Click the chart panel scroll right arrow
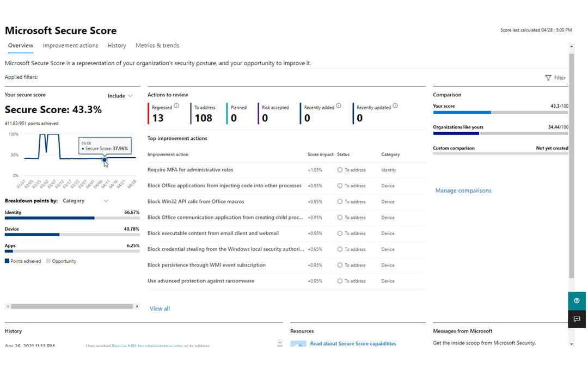 point(137,306)
